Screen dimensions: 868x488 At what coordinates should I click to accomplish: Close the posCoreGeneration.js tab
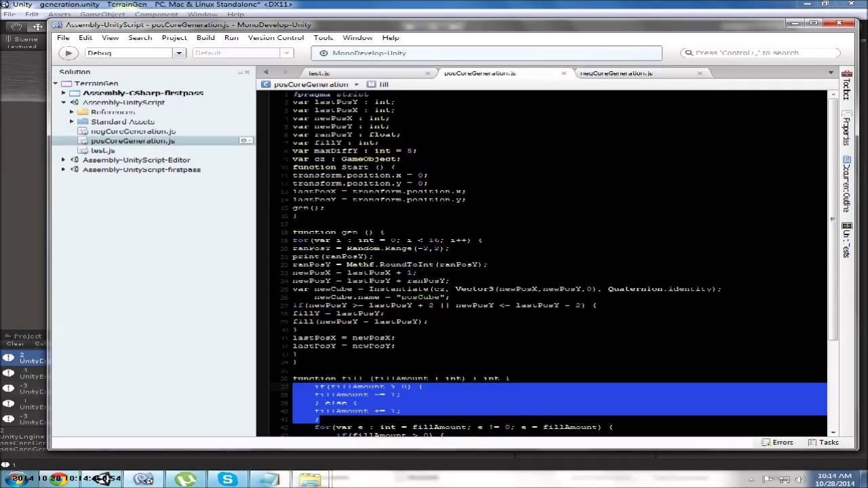(564, 73)
